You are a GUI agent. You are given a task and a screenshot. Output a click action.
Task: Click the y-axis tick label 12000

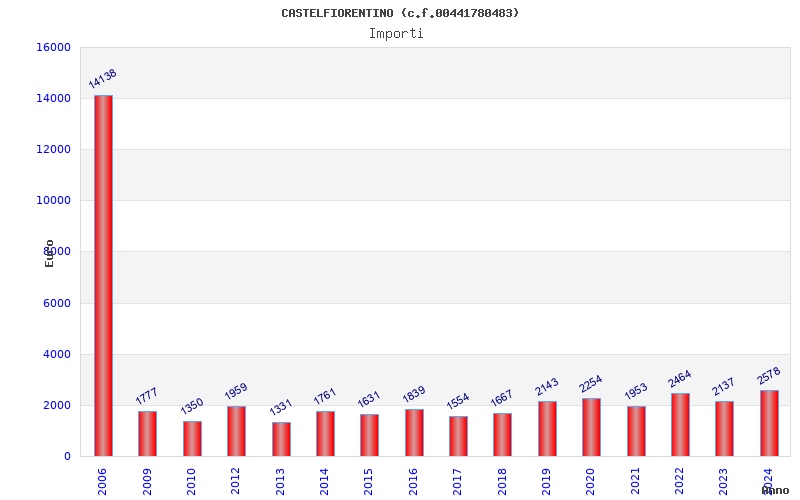(54, 149)
